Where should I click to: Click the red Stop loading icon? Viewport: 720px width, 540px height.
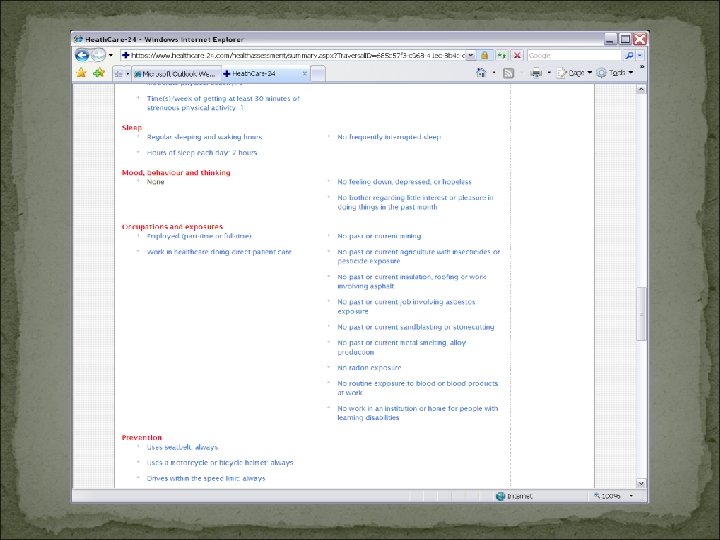[518, 56]
